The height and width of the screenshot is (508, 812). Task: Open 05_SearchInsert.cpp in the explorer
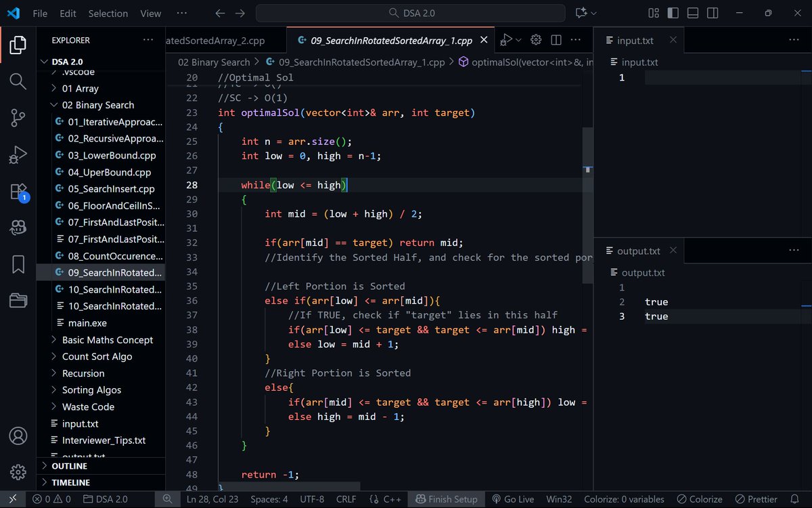(x=111, y=189)
